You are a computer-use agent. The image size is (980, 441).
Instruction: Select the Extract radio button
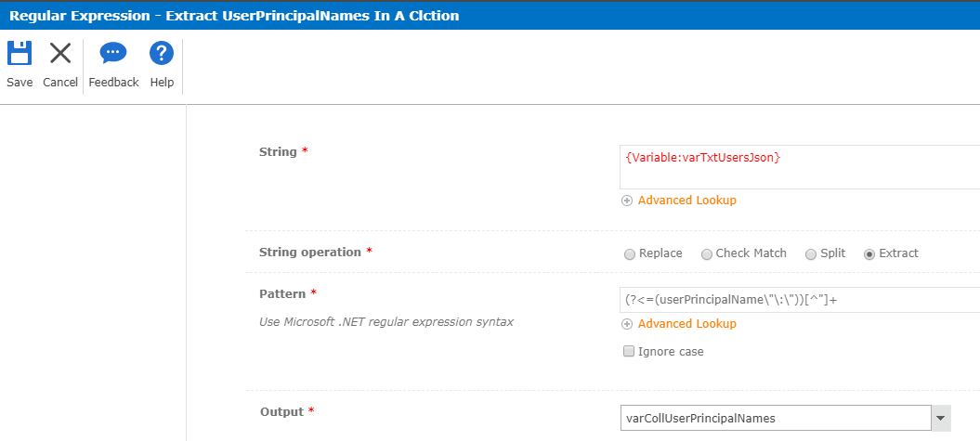click(869, 253)
